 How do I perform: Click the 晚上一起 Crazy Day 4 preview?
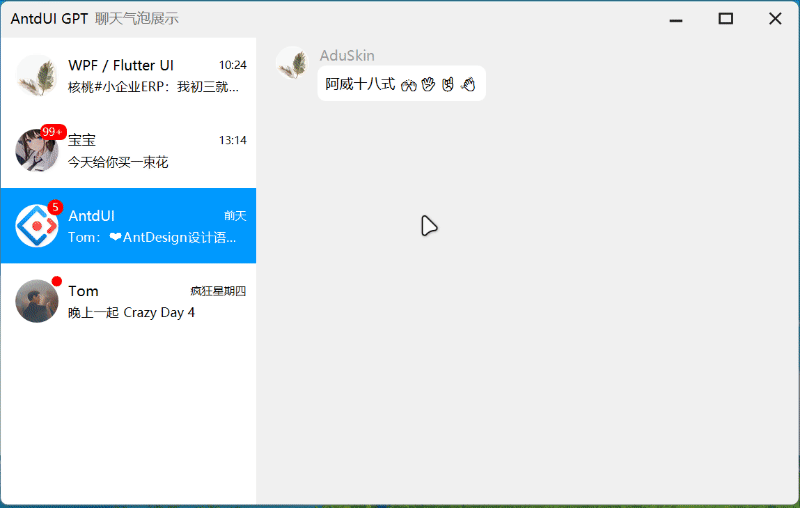(132, 312)
